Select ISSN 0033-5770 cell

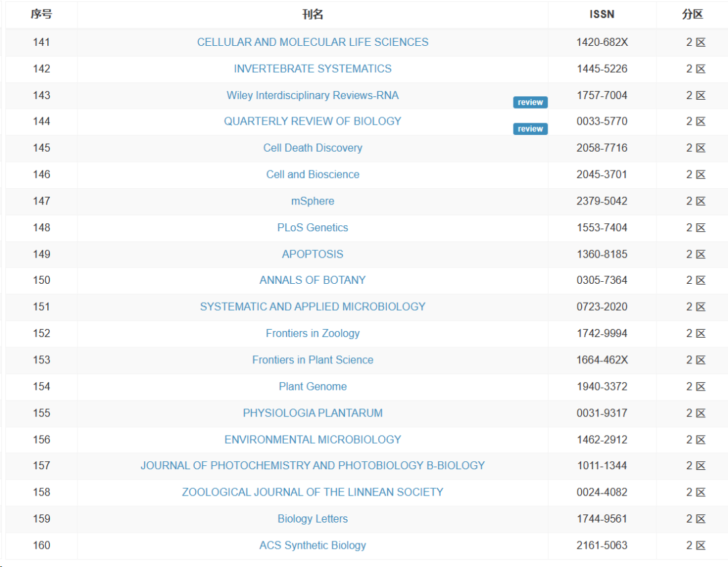602,121
